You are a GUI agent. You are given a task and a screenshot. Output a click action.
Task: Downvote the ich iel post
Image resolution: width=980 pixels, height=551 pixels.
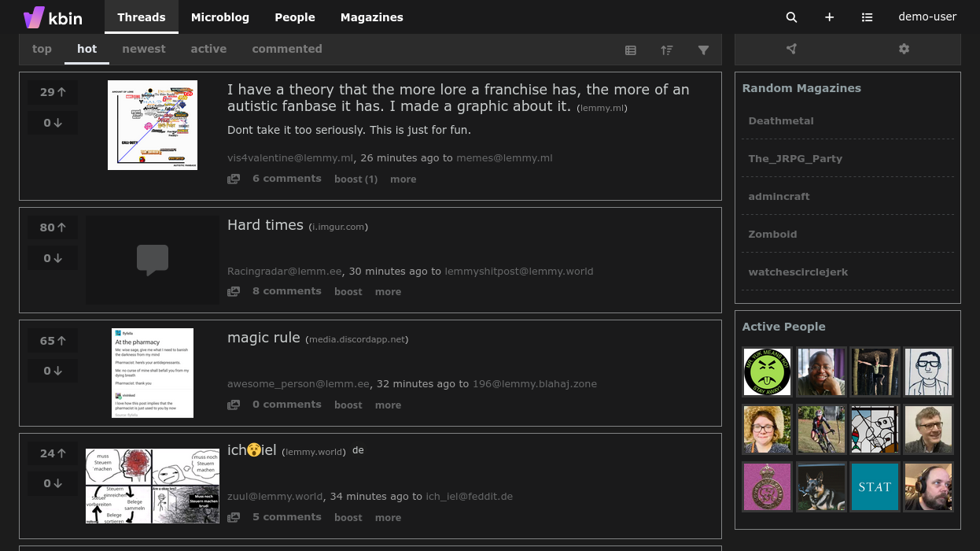point(53,483)
